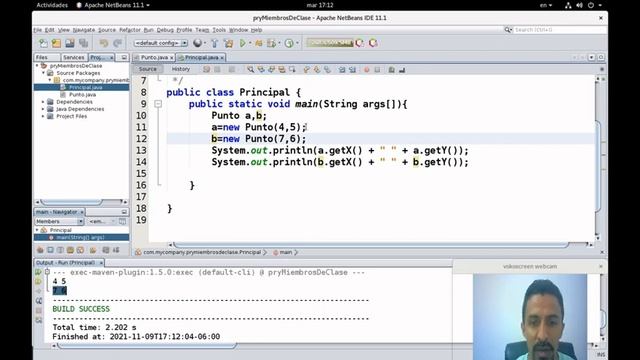Switch to the Punto.java editor tab
The image size is (640, 360).
[x=153, y=58]
